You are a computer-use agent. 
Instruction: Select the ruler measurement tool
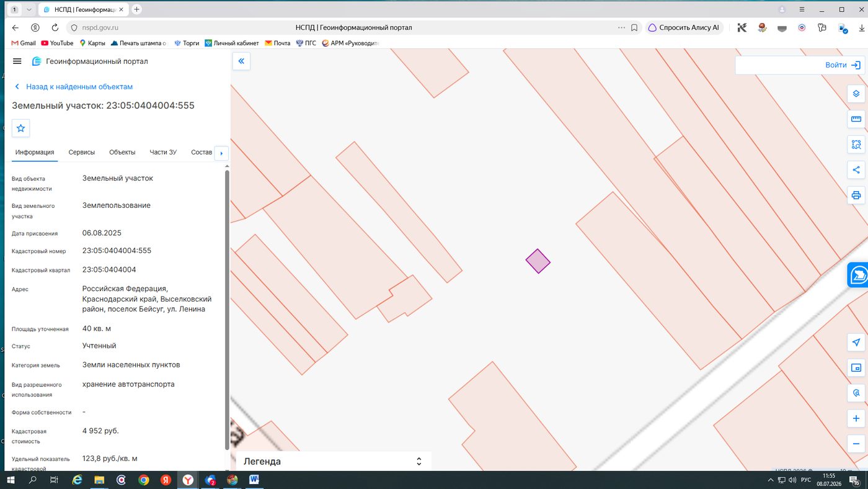[x=856, y=119]
